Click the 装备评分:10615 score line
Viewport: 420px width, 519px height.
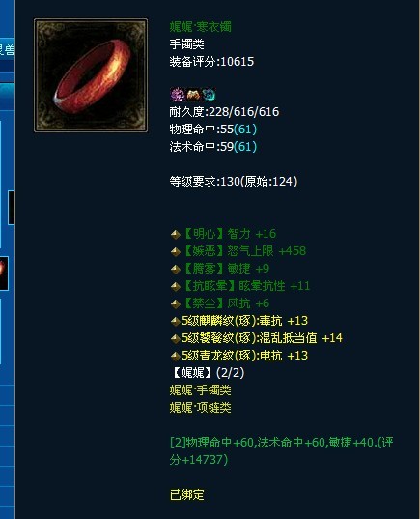pyautogui.click(x=211, y=62)
